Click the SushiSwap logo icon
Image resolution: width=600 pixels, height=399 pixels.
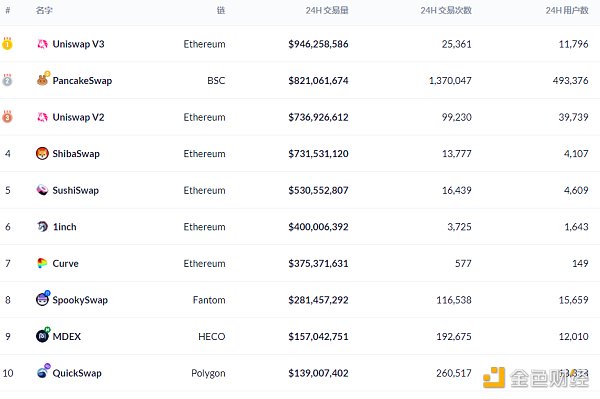click(x=42, y=190)
